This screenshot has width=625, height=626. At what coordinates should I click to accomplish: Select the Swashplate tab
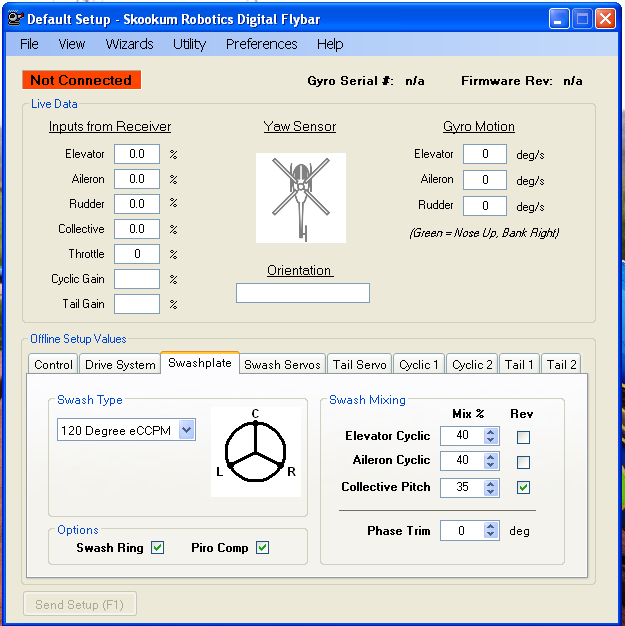(200, 363)
